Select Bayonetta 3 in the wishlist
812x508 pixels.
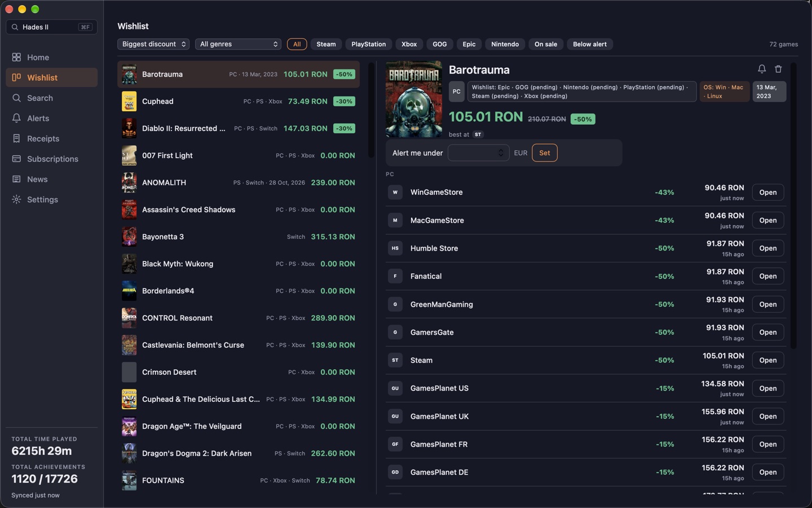[x=239, y=237]
